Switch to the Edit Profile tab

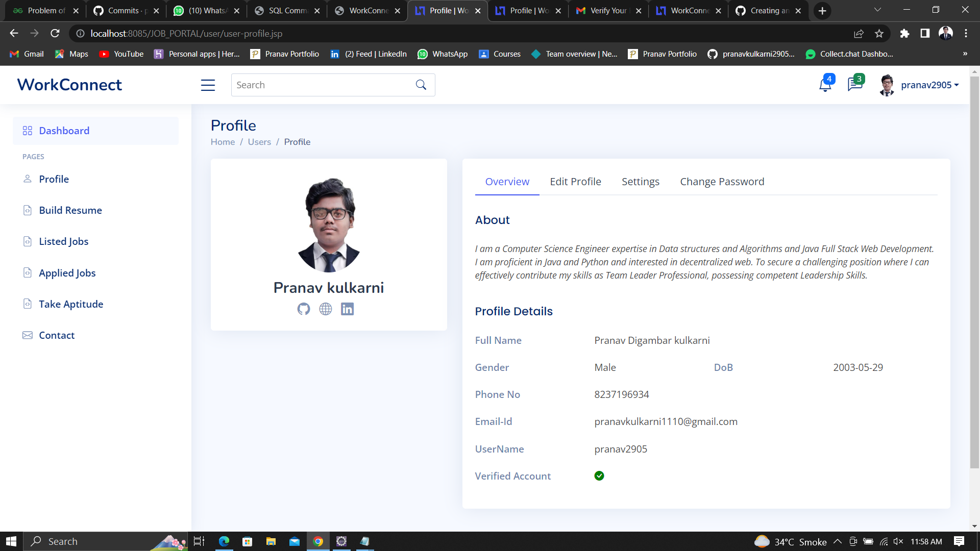[x=575, y=182]
